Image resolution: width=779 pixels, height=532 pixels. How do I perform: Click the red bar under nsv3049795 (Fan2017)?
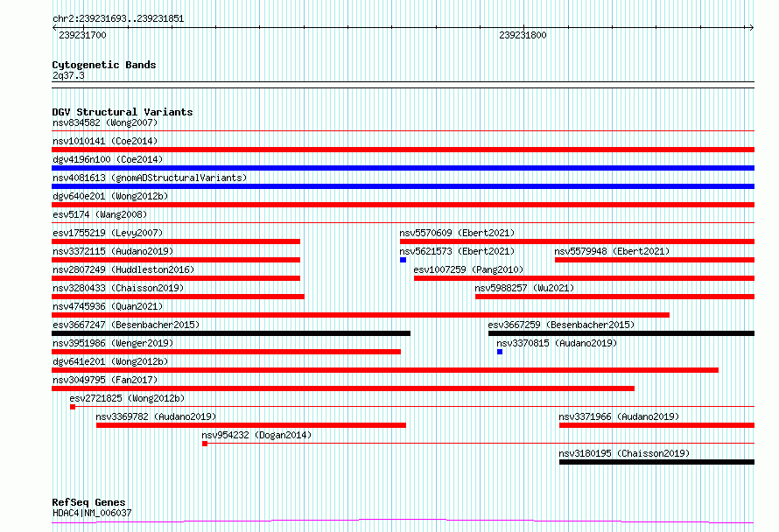(343, 388)
